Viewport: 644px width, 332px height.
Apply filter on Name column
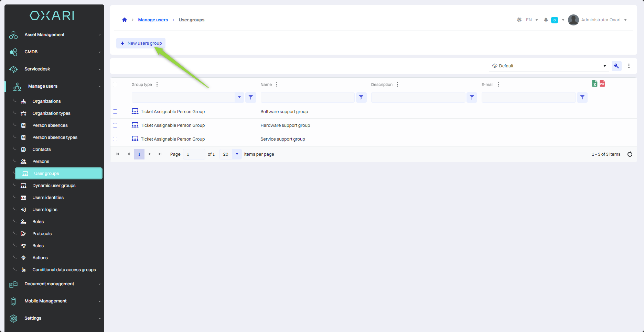361,98
